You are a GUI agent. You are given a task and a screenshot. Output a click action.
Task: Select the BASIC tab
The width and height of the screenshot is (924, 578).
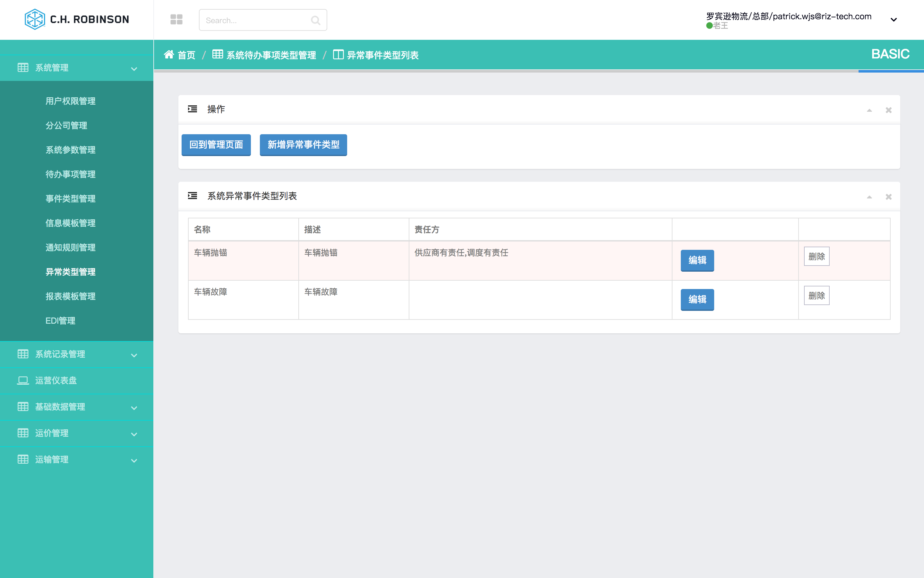(890, 54)
